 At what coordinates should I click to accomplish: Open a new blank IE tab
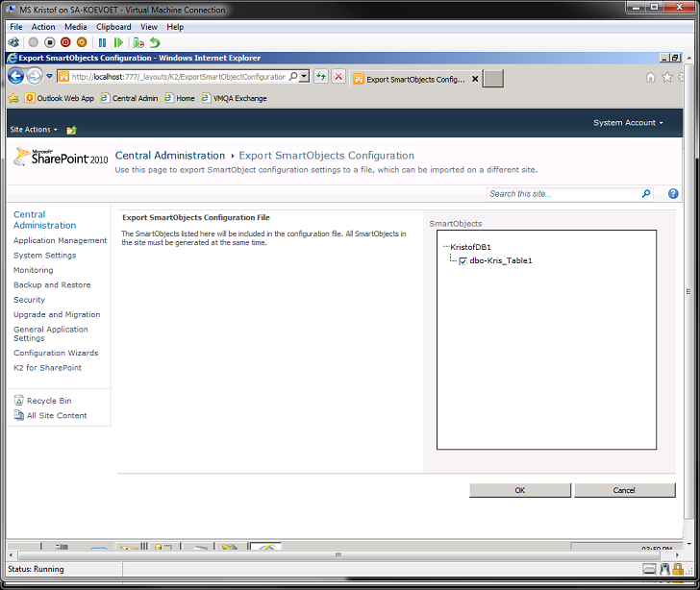click(493, 79)
